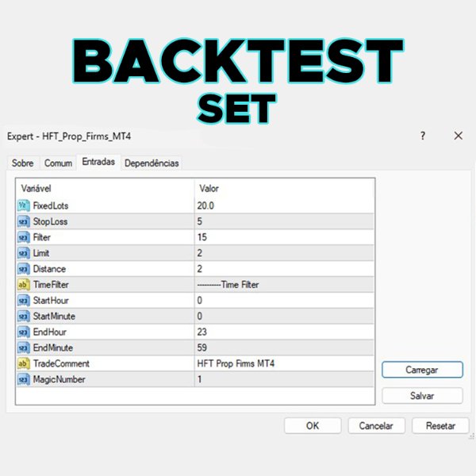The image size is (476, 476).
Task: Click the help question mark icon
Action: tap(423, 136)
